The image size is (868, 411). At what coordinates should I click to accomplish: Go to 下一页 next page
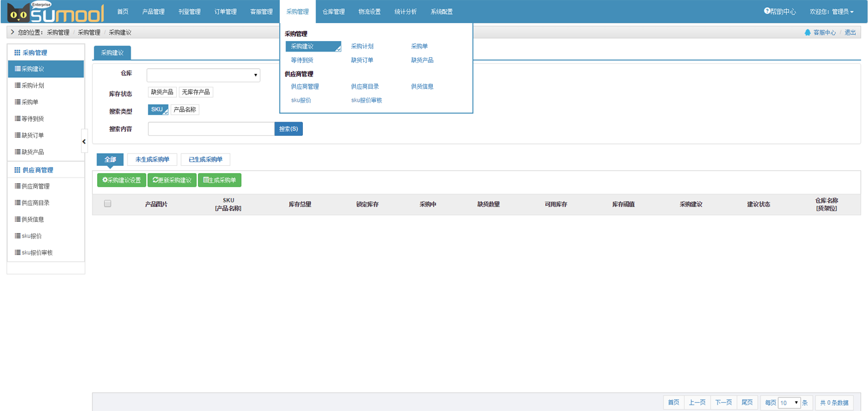click(723, 403)
